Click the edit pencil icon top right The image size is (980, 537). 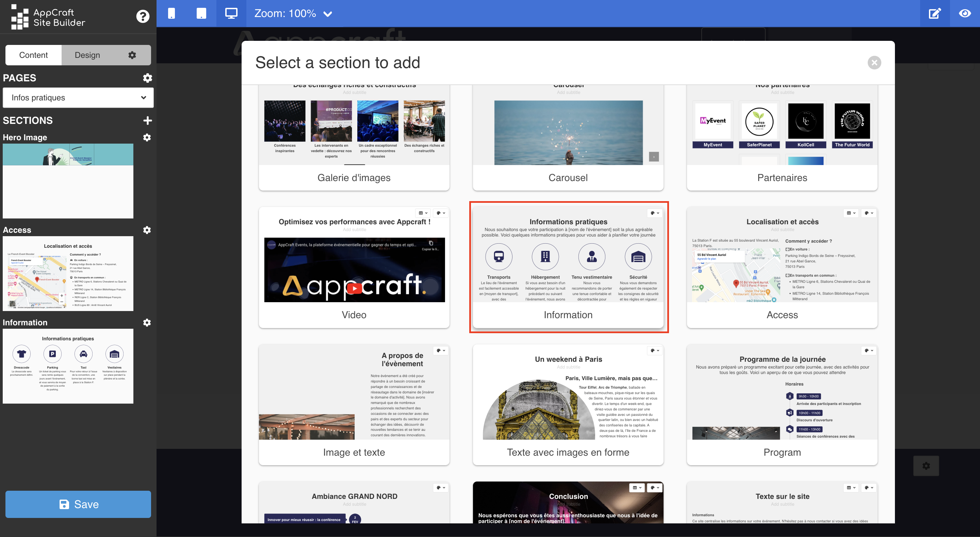click(935, 12)
